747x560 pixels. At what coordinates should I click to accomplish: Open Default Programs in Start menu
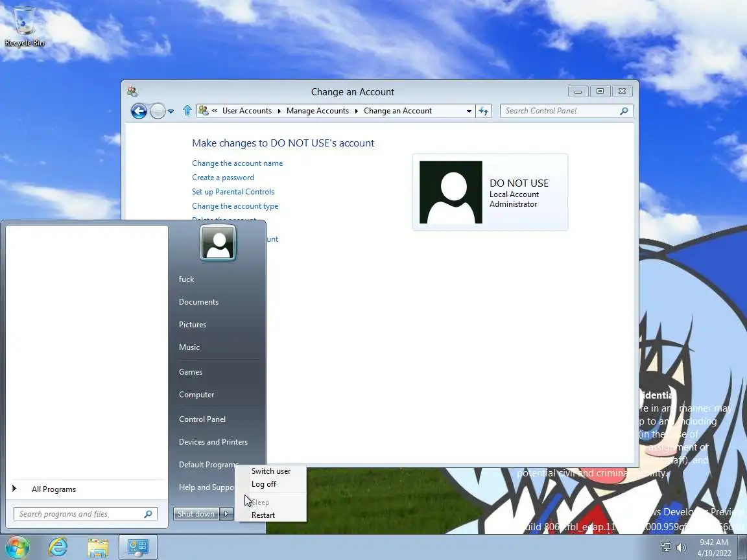click(208, 465)
